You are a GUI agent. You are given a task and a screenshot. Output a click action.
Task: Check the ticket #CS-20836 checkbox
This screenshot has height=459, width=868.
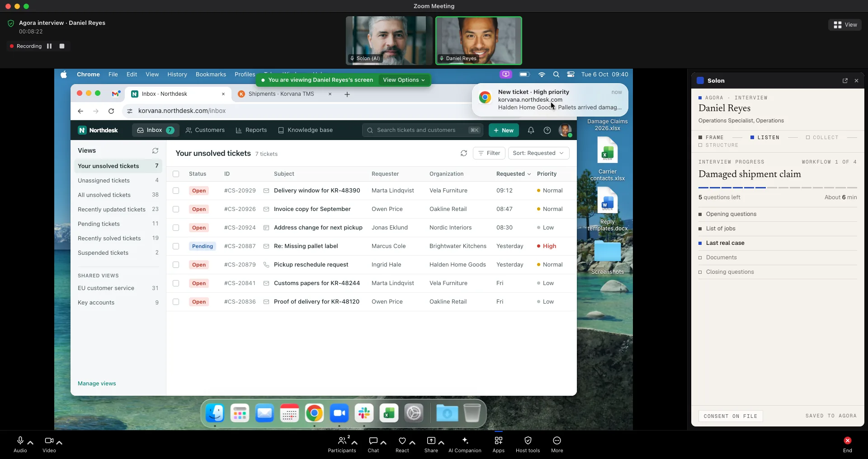[x=176, y=302]
